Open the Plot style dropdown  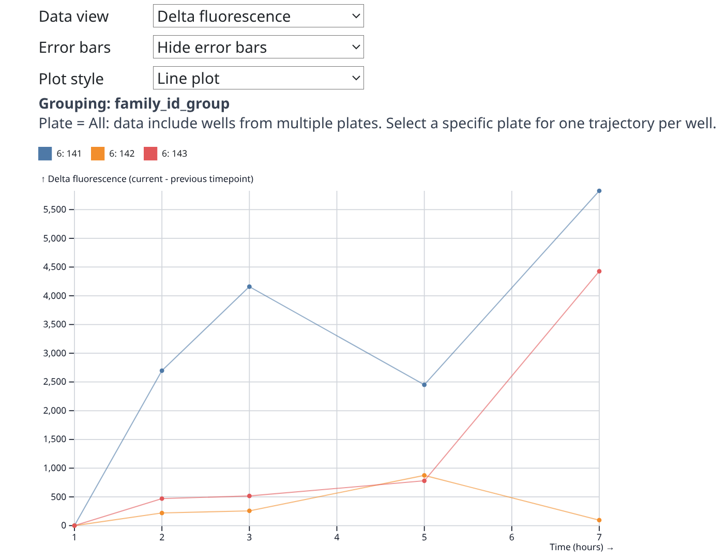point(258,78)
